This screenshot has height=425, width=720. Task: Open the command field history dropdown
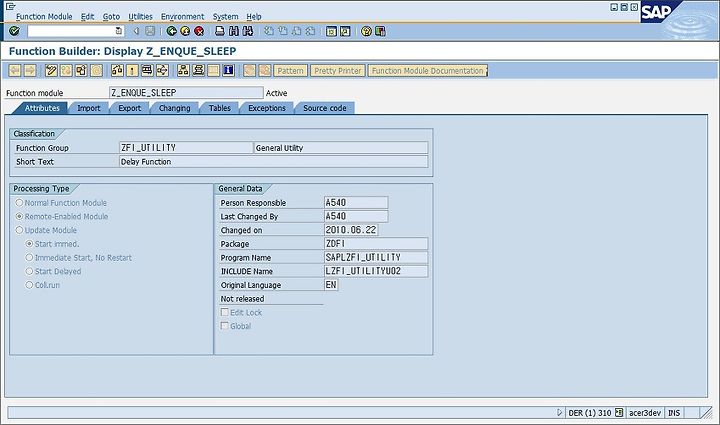119,31
